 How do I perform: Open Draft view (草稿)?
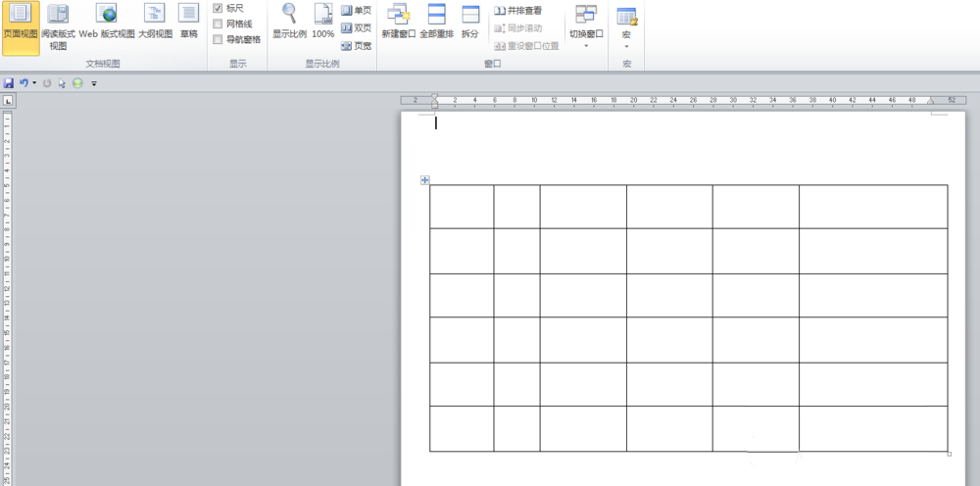pyautogui.click(x=189, y=23)
